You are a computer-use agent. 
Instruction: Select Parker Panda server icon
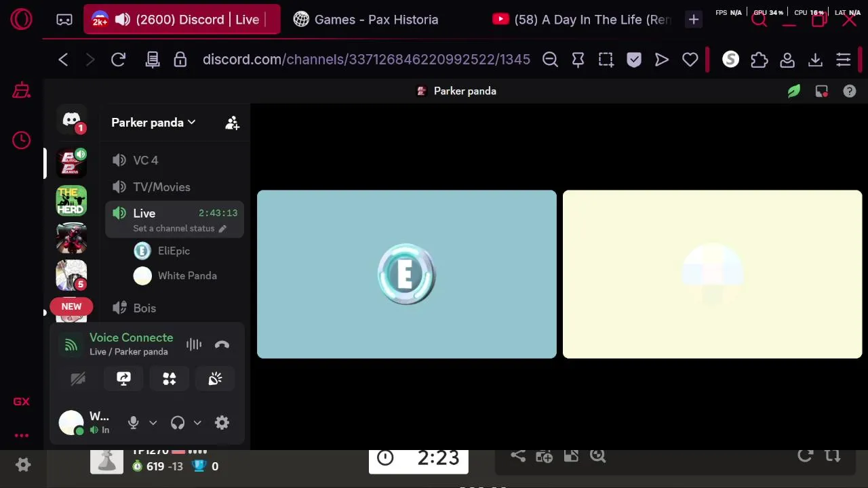71,163
